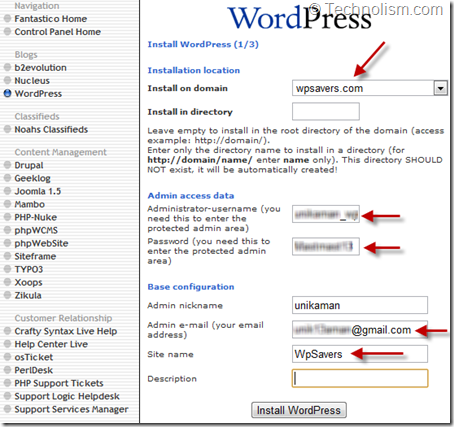Choose TYPO3
Viewport: 454px width, 427px height.
pyautogui.click(x=29, y=269)
